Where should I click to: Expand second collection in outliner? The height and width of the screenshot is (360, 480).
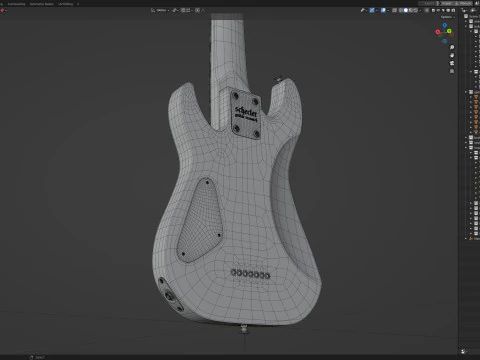click(466, 26)
